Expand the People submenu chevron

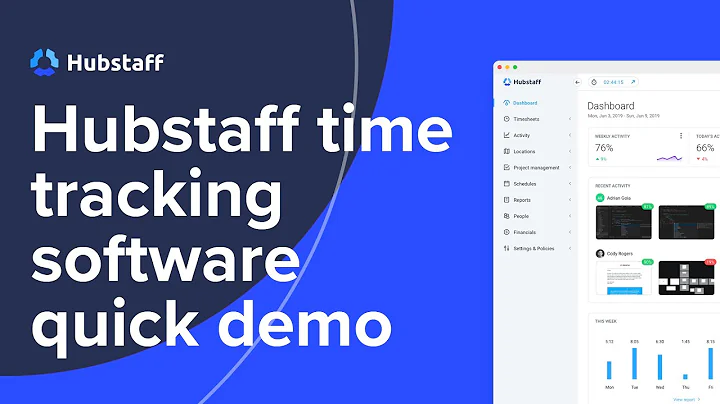(x=570, y=216)
